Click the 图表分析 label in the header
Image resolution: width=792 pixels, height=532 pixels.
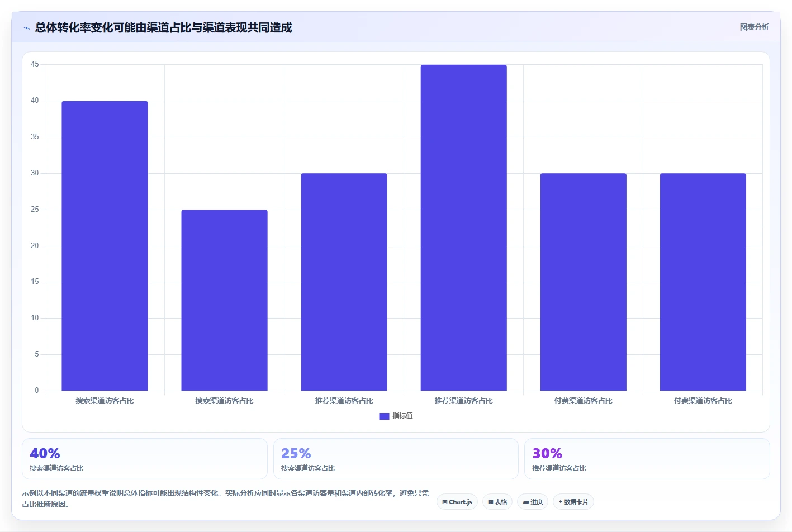point(754,27)
